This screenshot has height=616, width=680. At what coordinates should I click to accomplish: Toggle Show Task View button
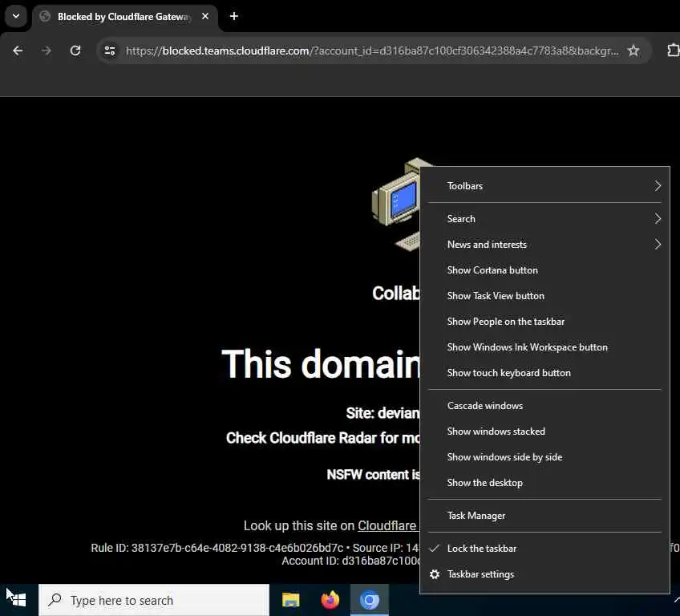tap(544, 295)
